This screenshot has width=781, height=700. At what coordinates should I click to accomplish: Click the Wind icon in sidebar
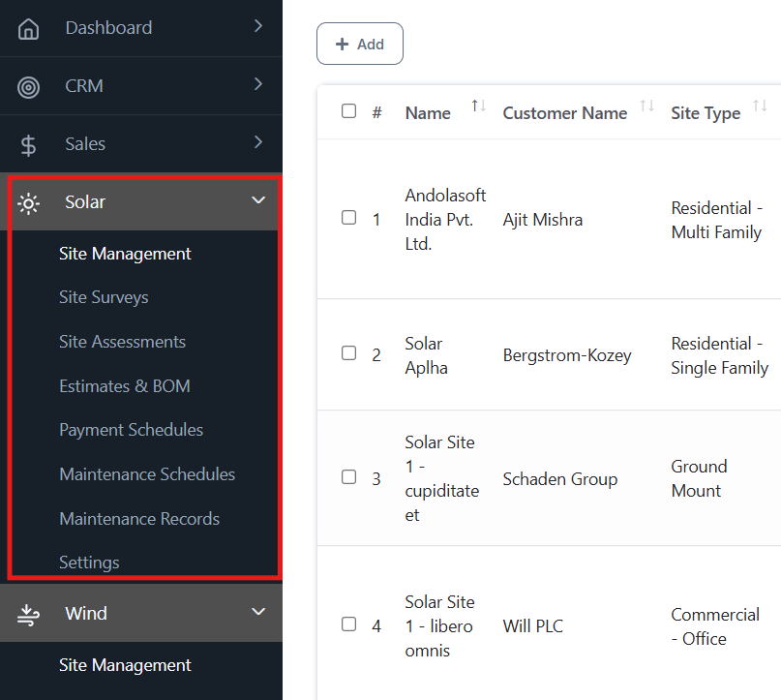(x=29, y=614)
